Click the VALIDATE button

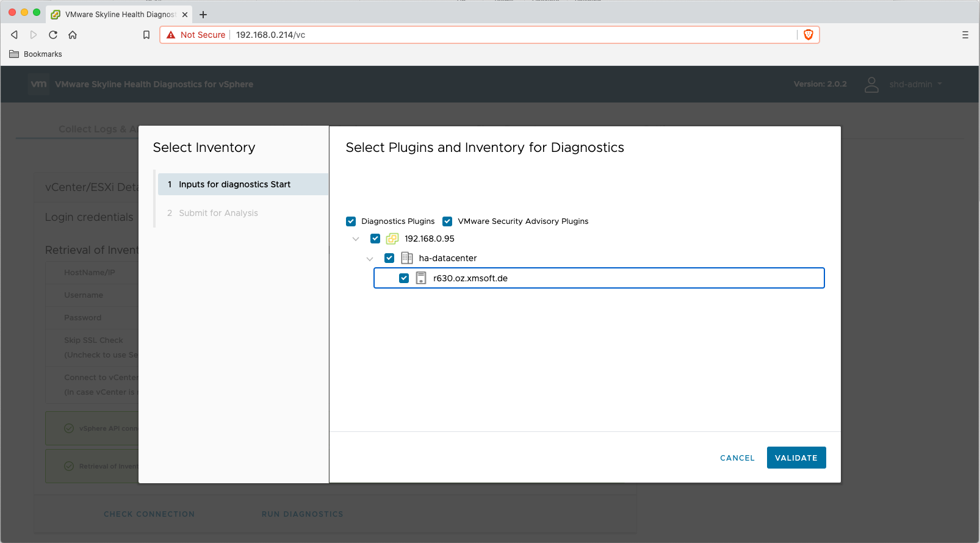(x=796, y=458)
